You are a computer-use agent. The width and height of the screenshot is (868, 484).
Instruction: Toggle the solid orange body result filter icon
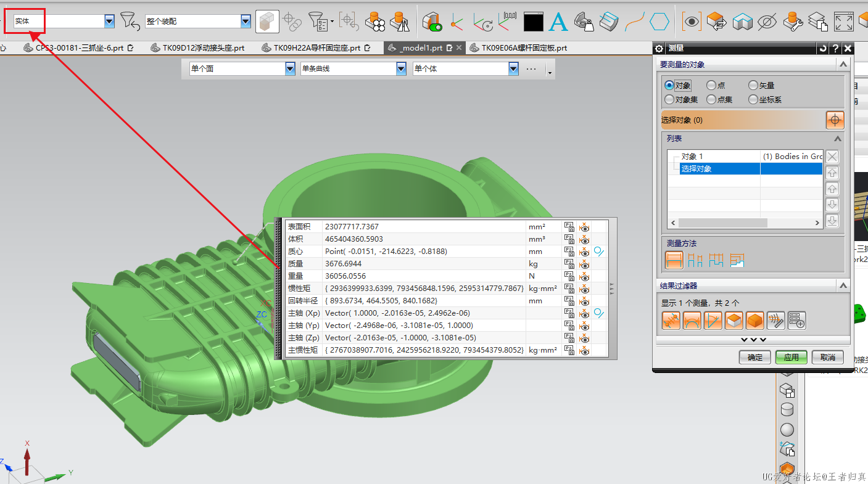tap(754, 320)
